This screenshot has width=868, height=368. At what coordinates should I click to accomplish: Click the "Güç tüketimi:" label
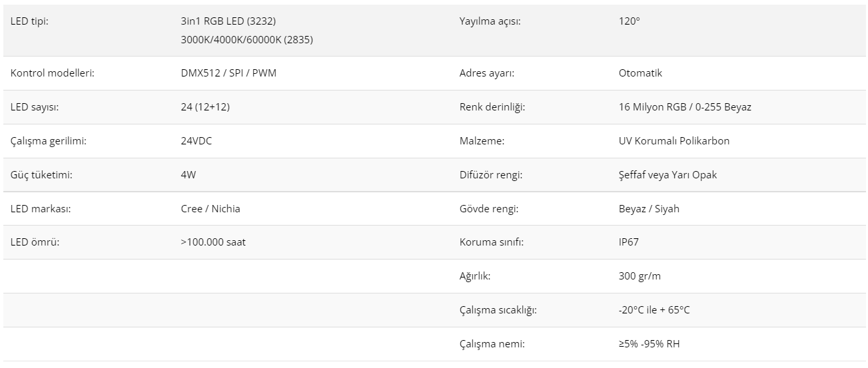pyautogui.click(x=41, y=175)
